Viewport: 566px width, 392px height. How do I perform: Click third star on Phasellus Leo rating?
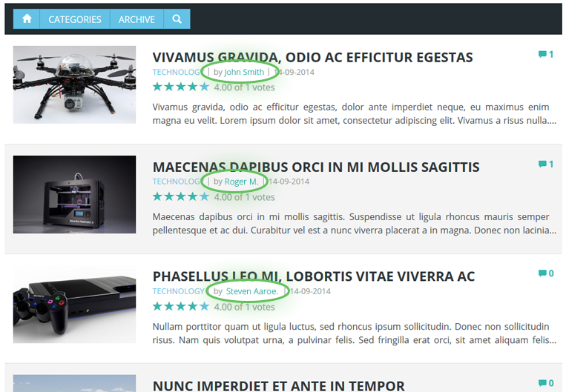pos(181,307)
